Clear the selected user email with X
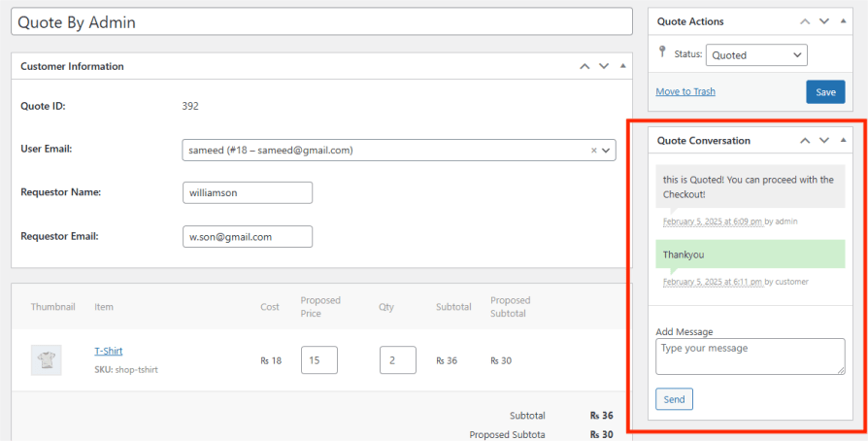This screenshot has height=441, width=868. coord(593,151)
